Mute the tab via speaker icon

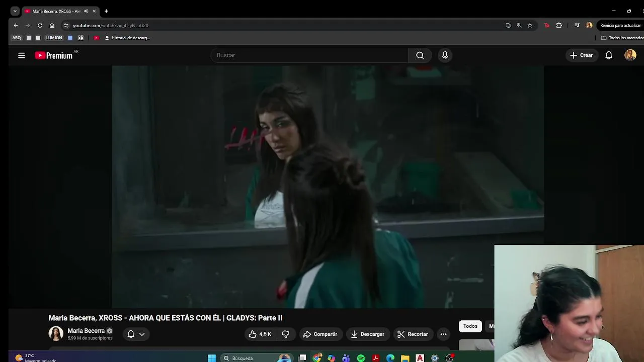[86, 11]
